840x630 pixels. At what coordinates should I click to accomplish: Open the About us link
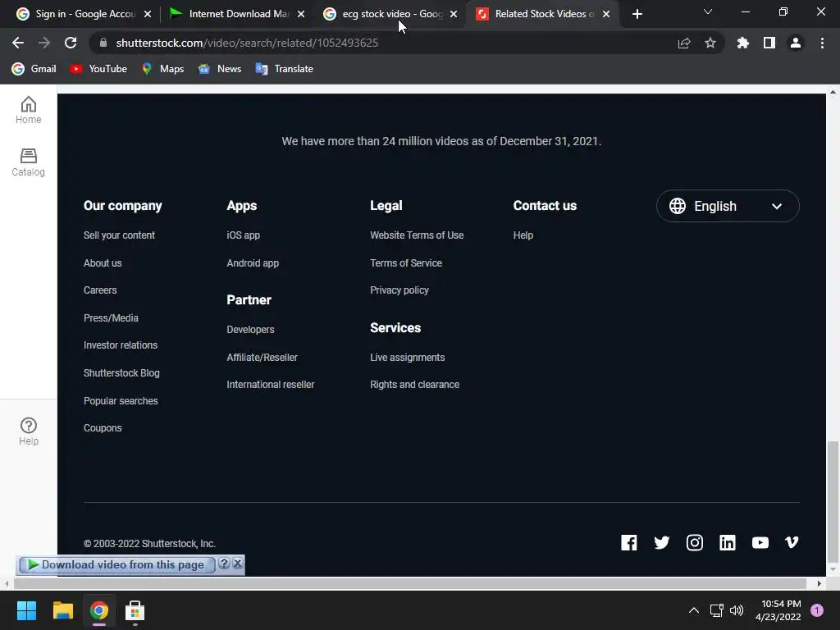coord(103,263)
